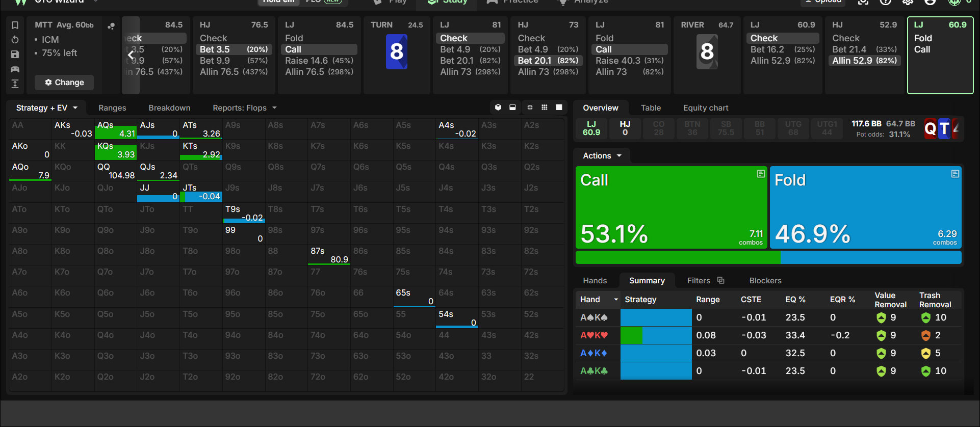980x427 pixels.
Task: Click the nodes icon beside MTT Avg. 60bb
Action: tap(111, 26)
